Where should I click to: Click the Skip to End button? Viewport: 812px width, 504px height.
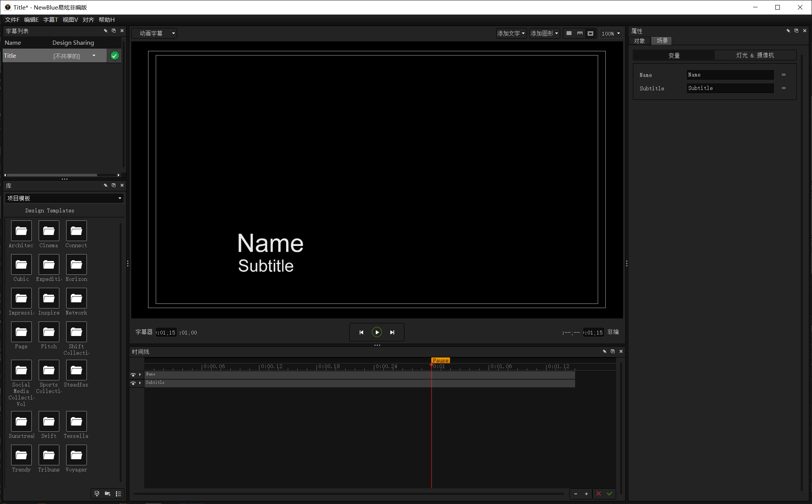point(392,332)
